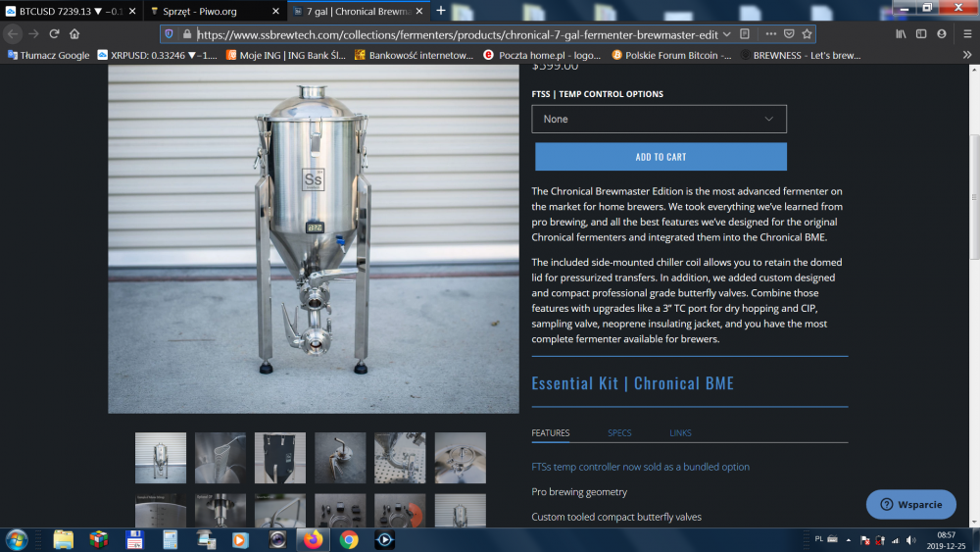
Task: Expand the bookmarks toolbar overflow chevron
Action: point(967,56)
